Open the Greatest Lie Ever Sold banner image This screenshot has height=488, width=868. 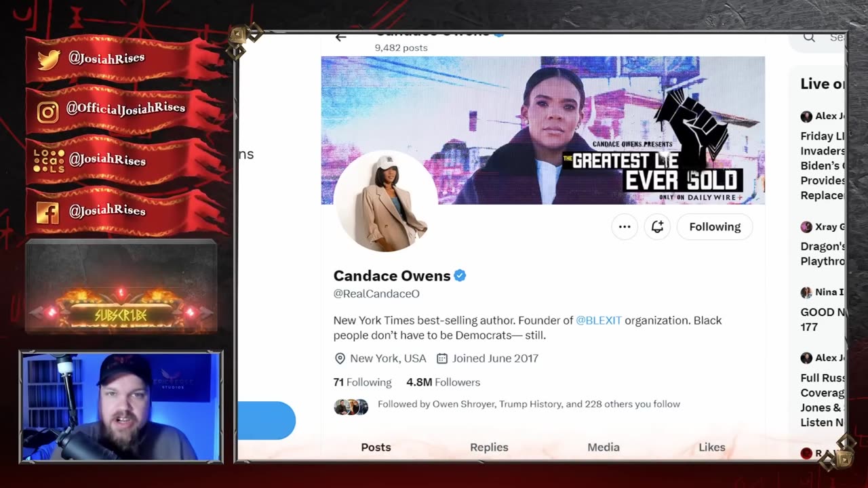pyautogui.click(x=543, y=130)
